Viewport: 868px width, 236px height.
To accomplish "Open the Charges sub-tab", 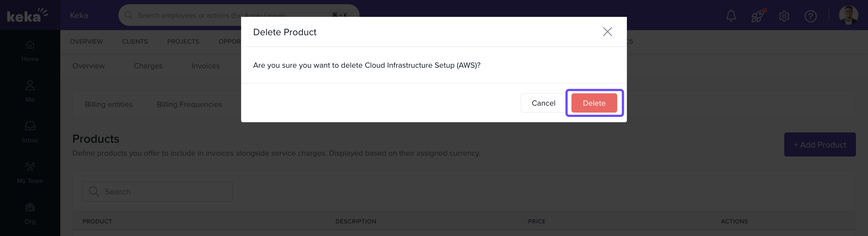I will pyautogui.click(x=148, y=66).
